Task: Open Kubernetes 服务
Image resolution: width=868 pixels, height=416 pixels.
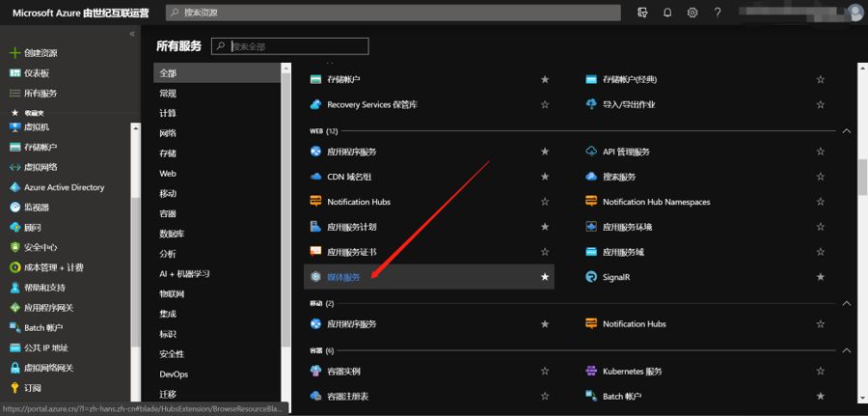Action: (632, 372)
